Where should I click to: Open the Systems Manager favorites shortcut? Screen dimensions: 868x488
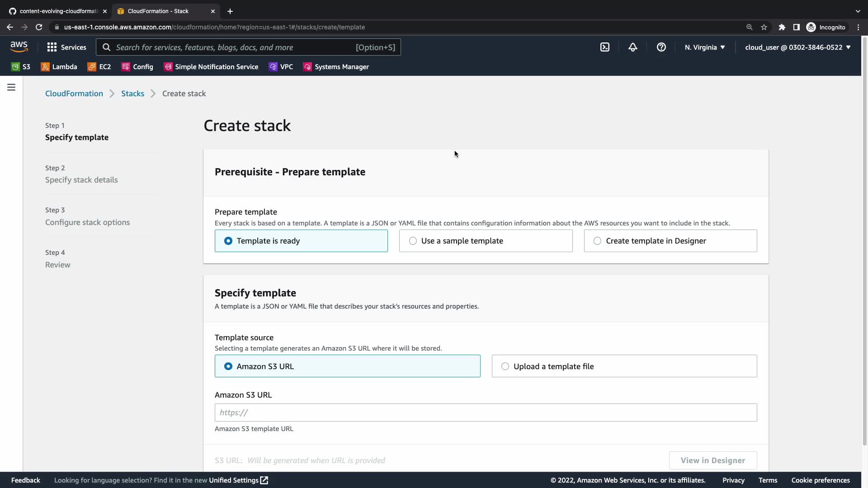[336, 67]
